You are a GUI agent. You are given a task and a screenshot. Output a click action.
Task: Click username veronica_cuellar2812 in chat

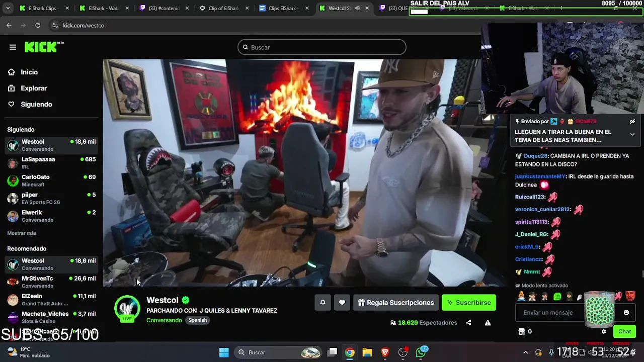tap(542, 209)
